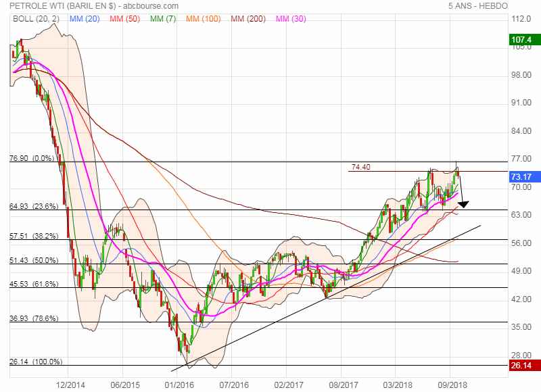Click the 35.00 price axis value
Screen dimensions: 541x392
point(521,327)
